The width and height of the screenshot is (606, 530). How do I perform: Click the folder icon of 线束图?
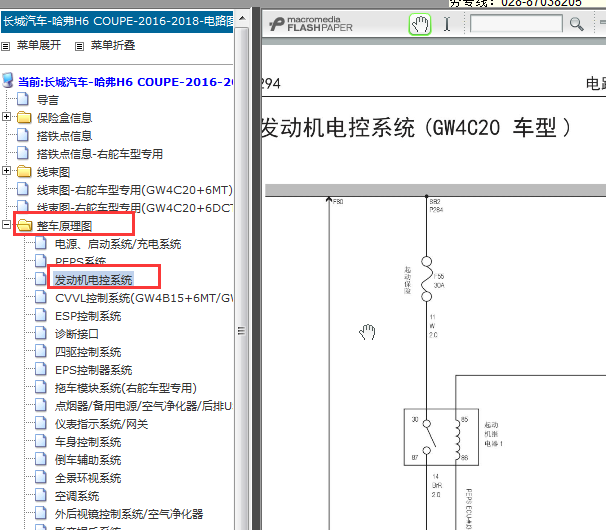(x=24, y=171)
